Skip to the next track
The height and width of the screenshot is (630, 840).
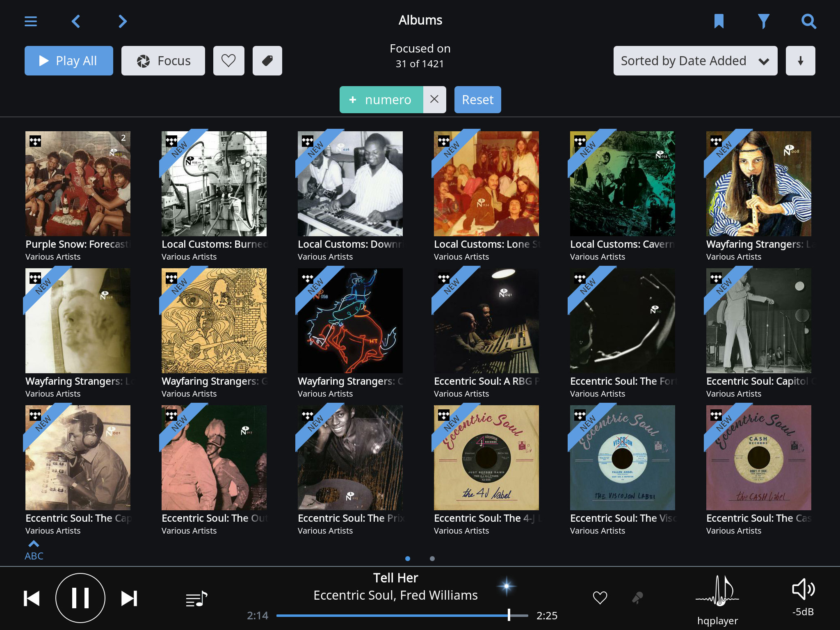point(129,598)
